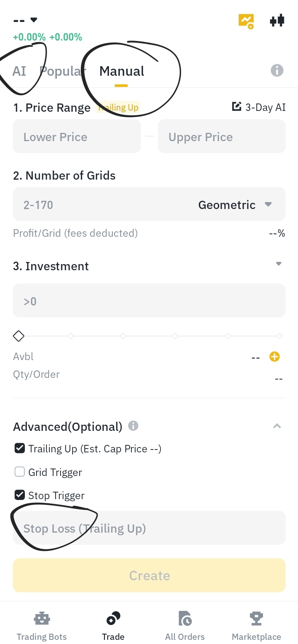Open the trading pair dropdown arrow

point(34,20)
